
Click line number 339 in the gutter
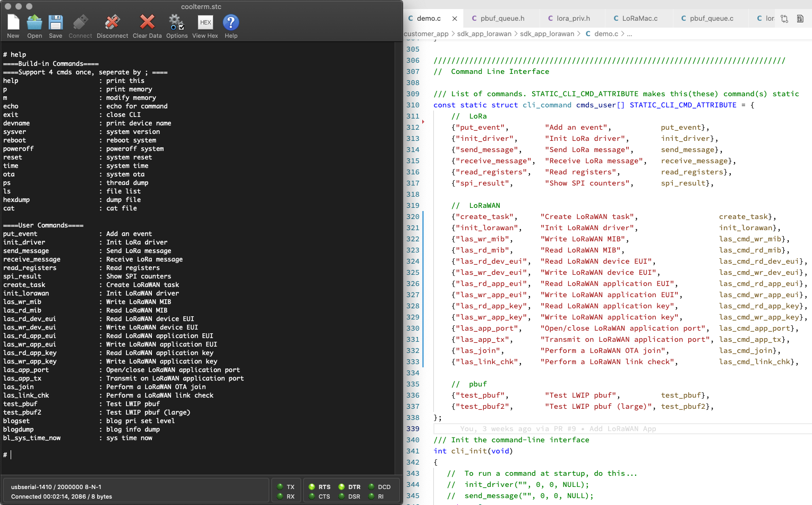pyautogui.click(x=413, y=429)
